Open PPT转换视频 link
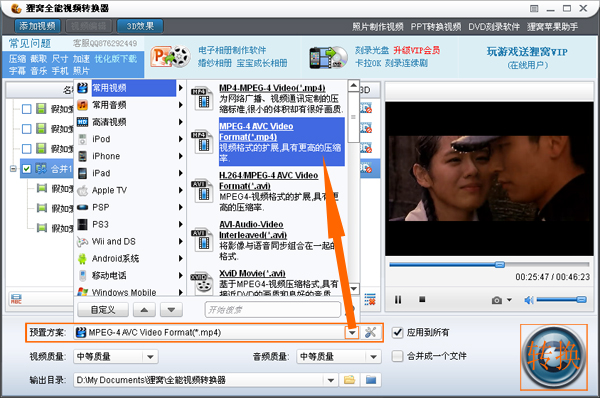 (436, 27)
